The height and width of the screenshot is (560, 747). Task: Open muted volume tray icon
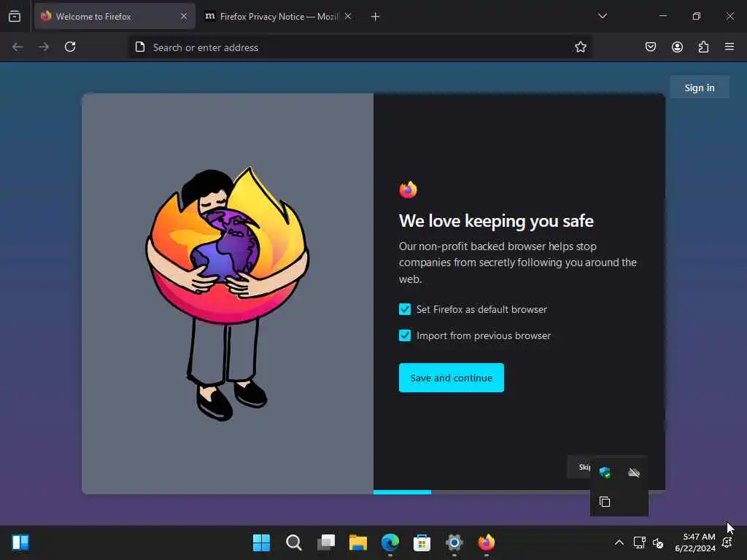tap(658, 542)
